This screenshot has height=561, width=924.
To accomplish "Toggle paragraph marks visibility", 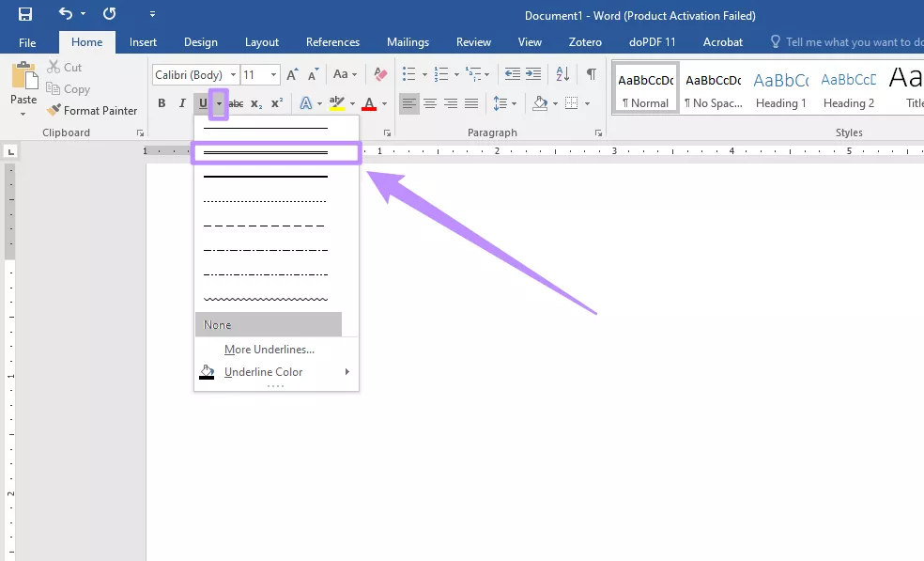I will [x=589, y=74].
